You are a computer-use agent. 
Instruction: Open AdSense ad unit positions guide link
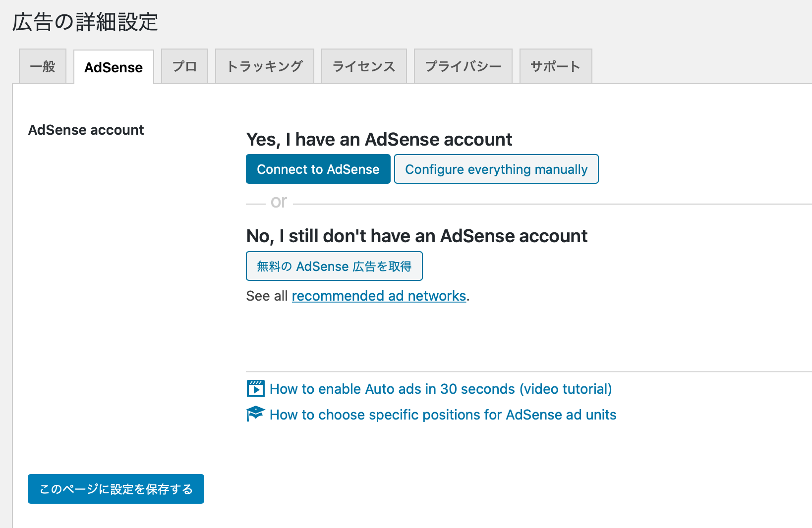click(443, 415)
